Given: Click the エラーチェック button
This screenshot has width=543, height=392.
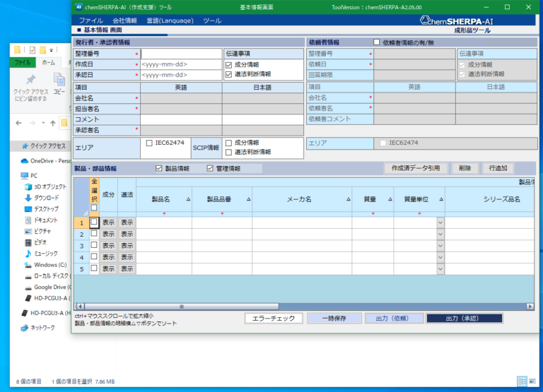Looking at the screenshot, I should point(273,319).
